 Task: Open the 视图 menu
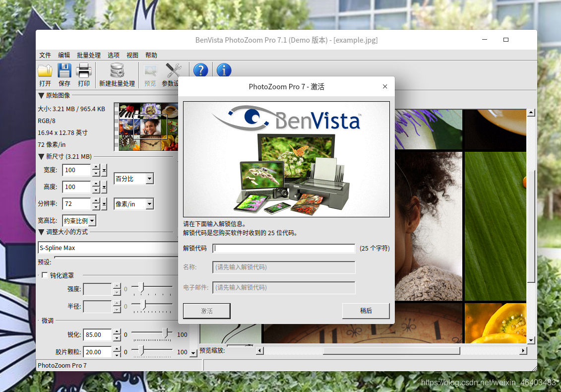(x=132, y=55)
